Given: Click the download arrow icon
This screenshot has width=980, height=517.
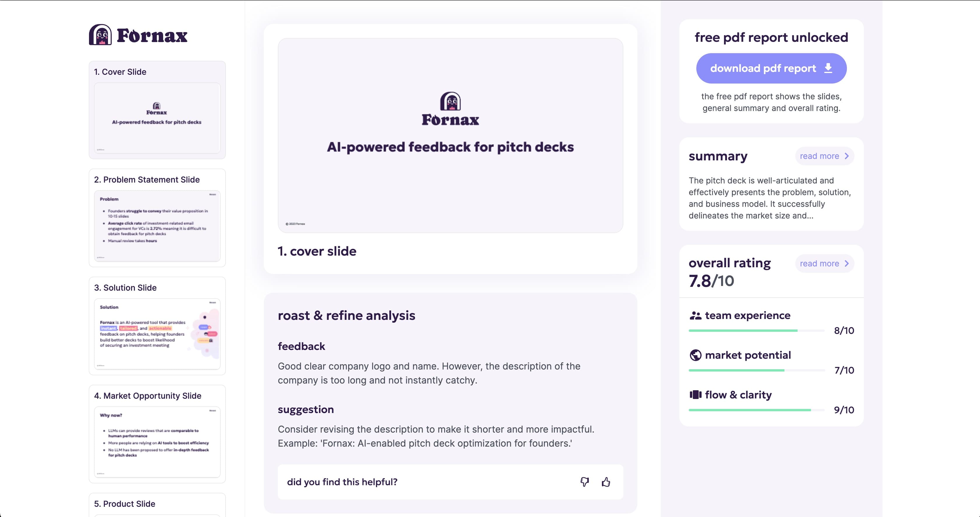Looking at the screenshot, I should pyautogui.click(x=828, y=68).
